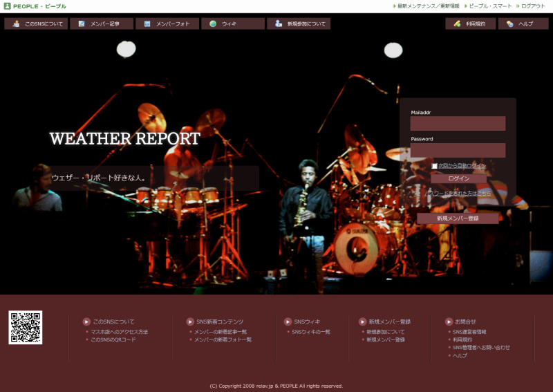Screen dimensions: 553x392
Task: Open このSNSのQRコード footer link
Action: pos(113,339)
